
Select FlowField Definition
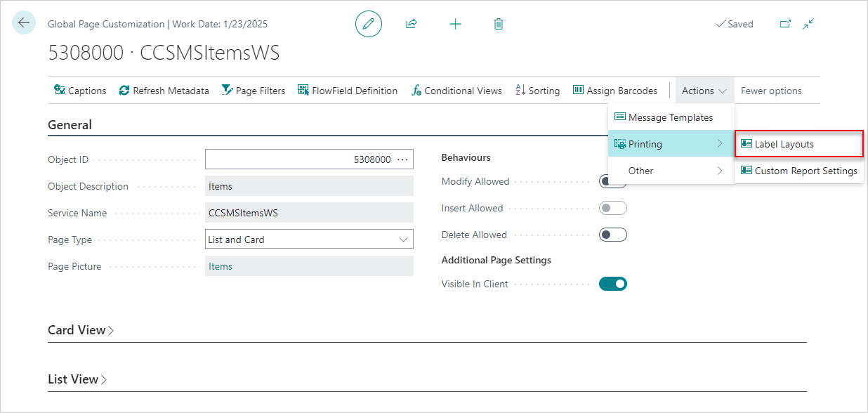[x=348, y=90]
